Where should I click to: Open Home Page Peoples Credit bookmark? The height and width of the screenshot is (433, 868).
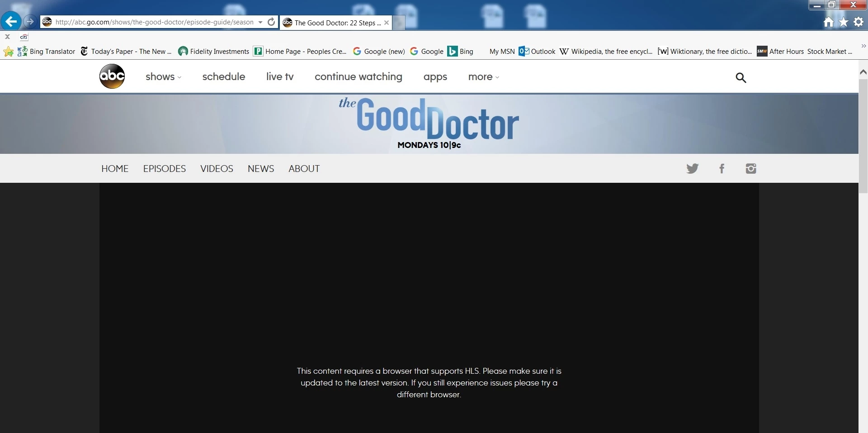[300, 52]
